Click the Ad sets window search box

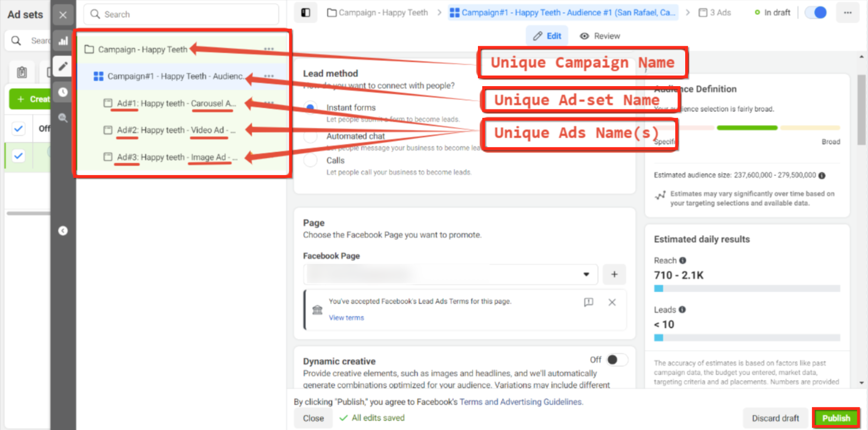coord(28,41)
